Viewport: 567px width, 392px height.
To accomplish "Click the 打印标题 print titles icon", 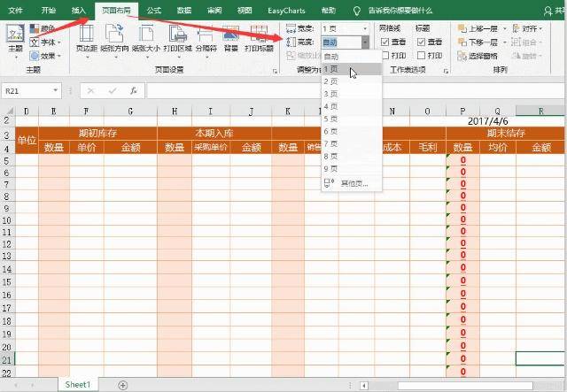I will [258, 38].
